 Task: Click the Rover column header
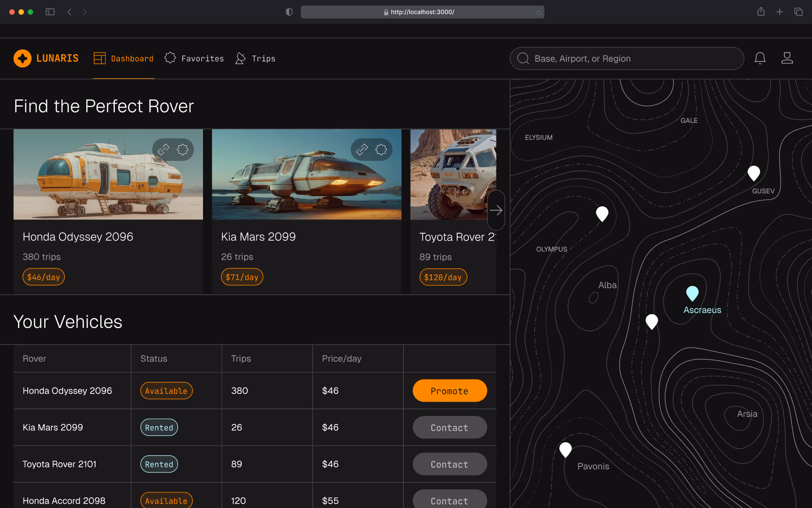click(x=34, y=358)
